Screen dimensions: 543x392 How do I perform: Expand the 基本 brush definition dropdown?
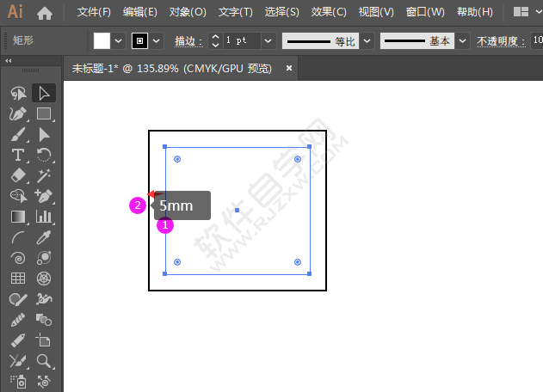pyautogui.click(x=463, y=40)
